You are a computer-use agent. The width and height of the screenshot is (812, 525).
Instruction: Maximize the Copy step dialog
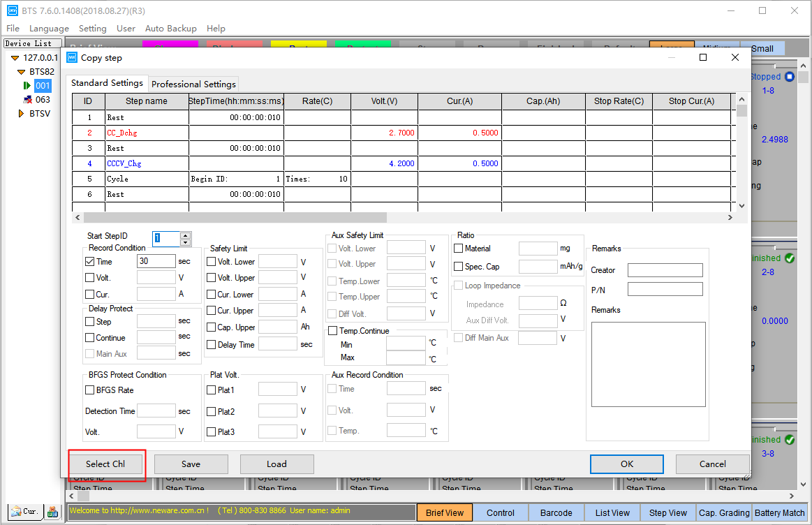(702, 57)
